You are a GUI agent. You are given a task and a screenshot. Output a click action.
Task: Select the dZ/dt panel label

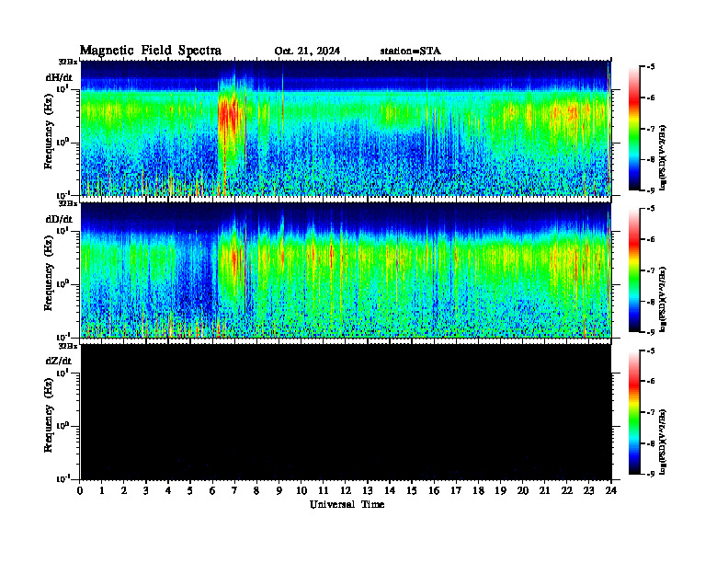[59, 361]
